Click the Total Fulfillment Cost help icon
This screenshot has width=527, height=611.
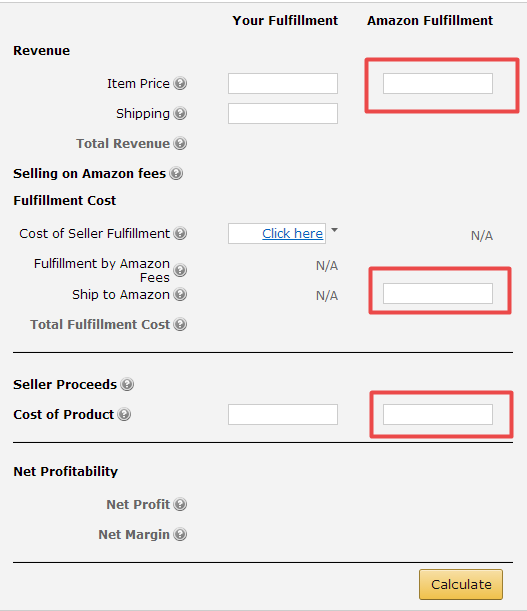pyautogui.click(x=180, y=324)
